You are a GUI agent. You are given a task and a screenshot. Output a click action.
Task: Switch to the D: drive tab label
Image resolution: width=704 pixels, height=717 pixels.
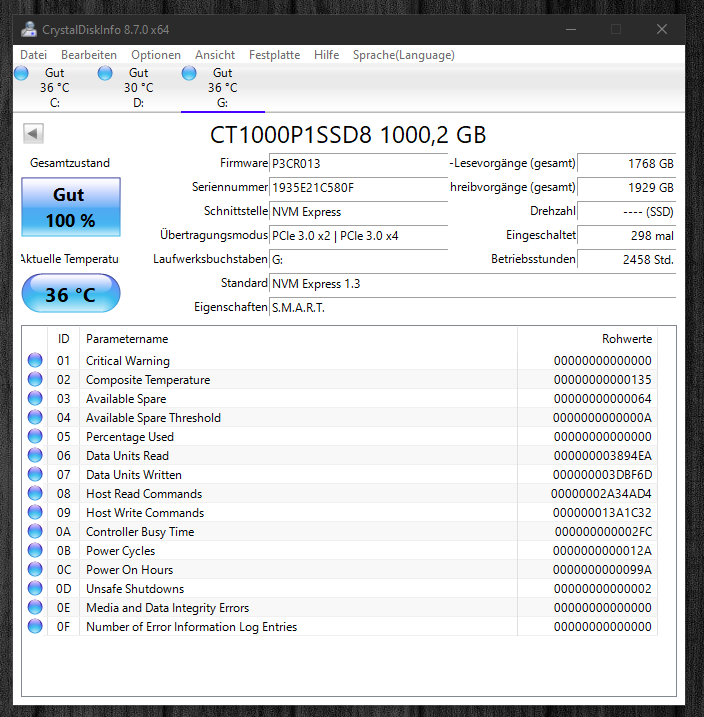(x=139, y=103)
